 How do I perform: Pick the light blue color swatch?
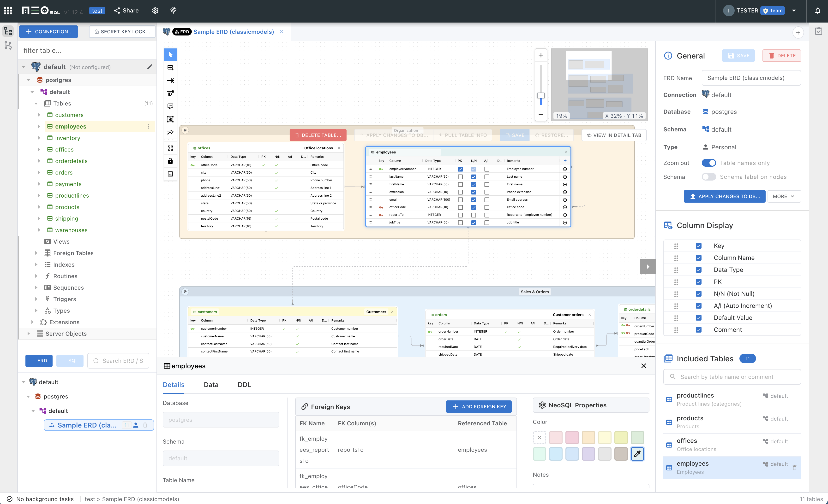coord(555,454)
